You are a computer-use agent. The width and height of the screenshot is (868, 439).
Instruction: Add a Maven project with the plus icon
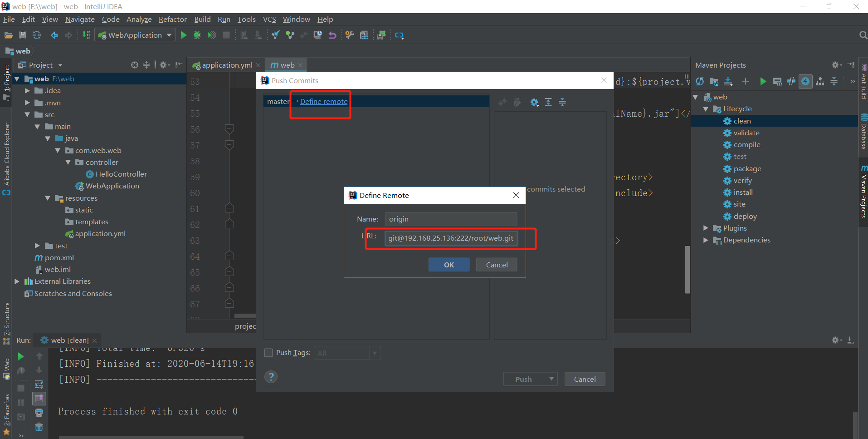click(x=745, y=81)
